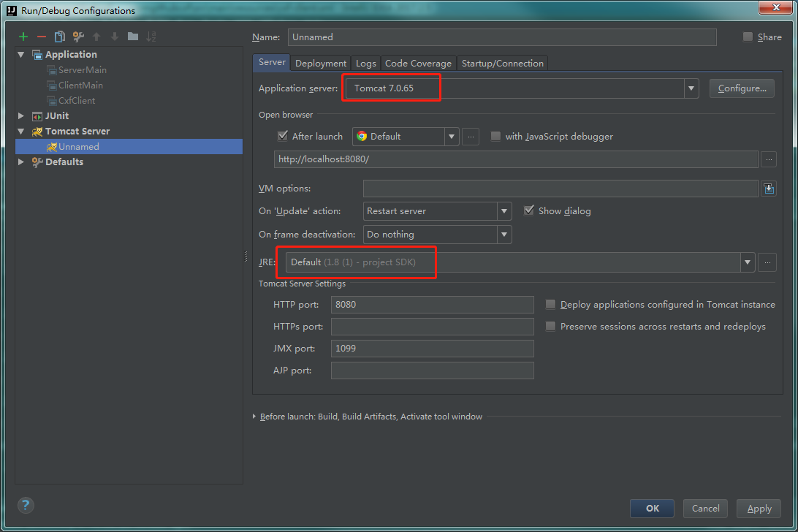Switch to the Server tab

tap(272, 62)
